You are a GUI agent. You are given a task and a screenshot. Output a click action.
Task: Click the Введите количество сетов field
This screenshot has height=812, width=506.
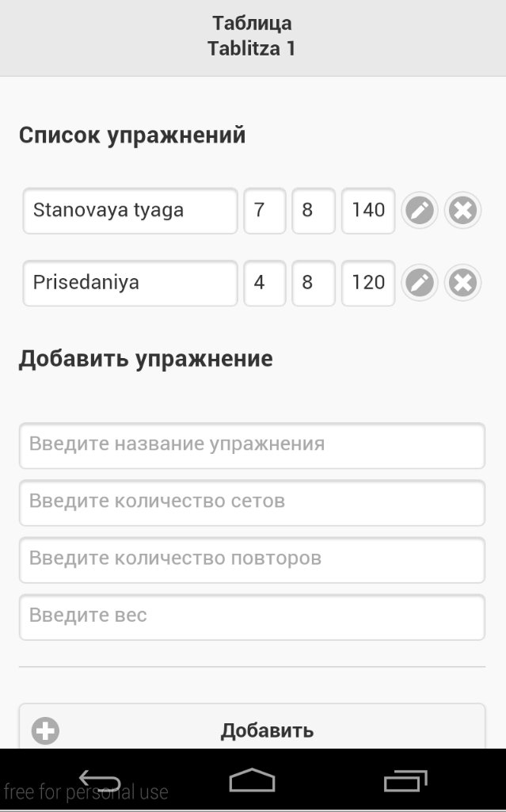point(252,503)
